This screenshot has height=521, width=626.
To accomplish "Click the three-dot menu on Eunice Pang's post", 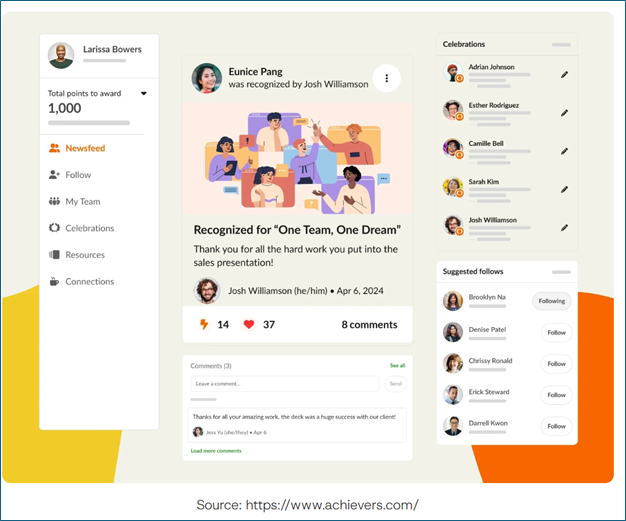I will tap(387, 78).
